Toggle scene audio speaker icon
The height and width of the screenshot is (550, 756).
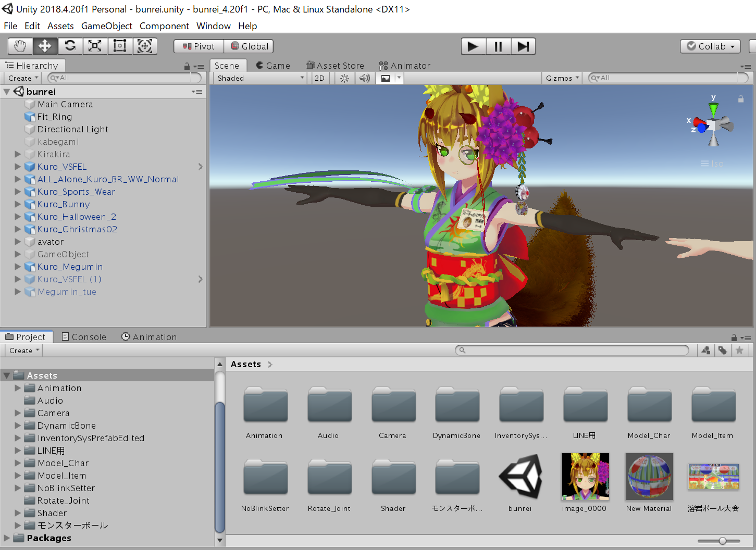[364, 78]
